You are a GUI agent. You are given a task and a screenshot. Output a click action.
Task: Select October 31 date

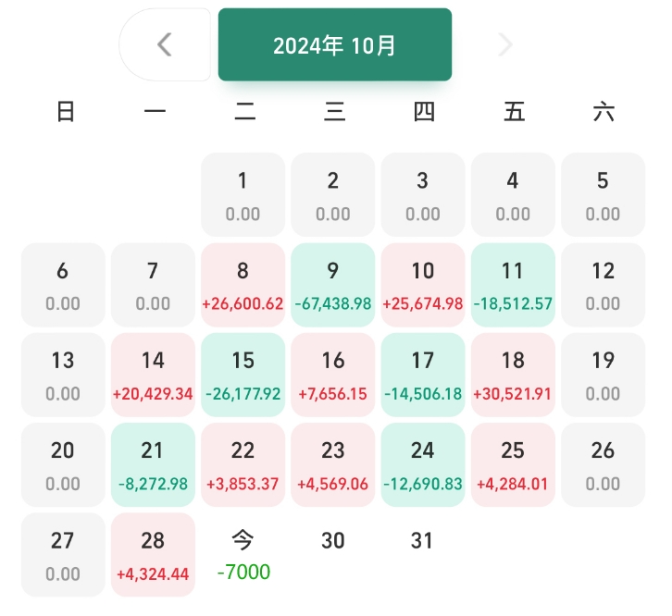pos(422,540)
